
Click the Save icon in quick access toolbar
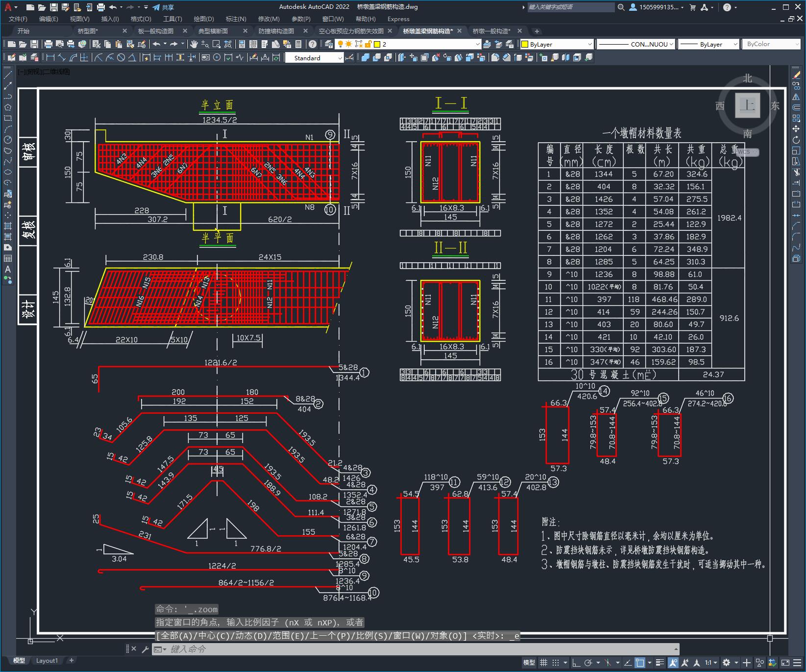[54, 7]
